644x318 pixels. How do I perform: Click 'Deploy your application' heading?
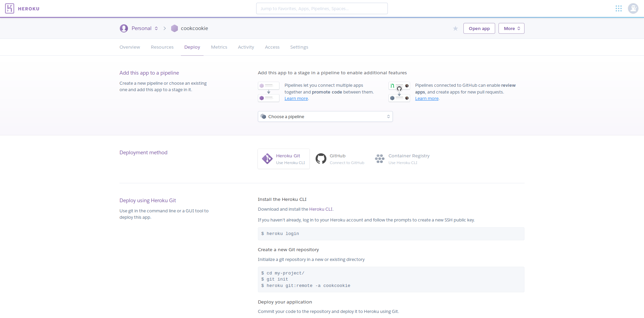[x=285, y=302]
